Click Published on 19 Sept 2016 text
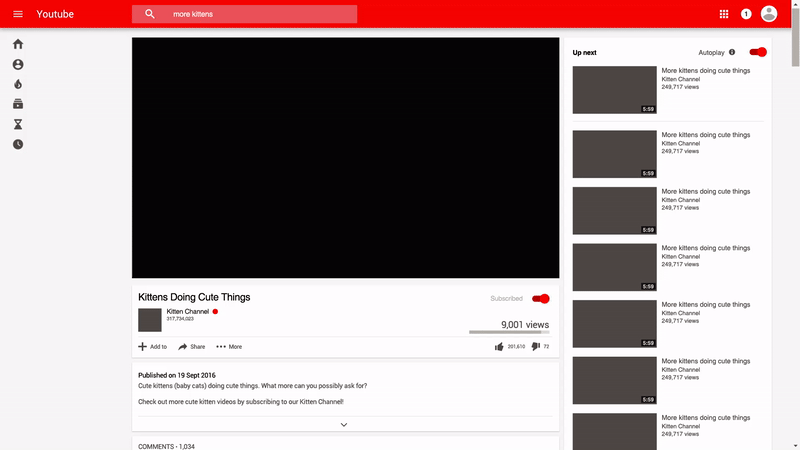The width and height of the screenshot is (800, 450). point(177,375)
